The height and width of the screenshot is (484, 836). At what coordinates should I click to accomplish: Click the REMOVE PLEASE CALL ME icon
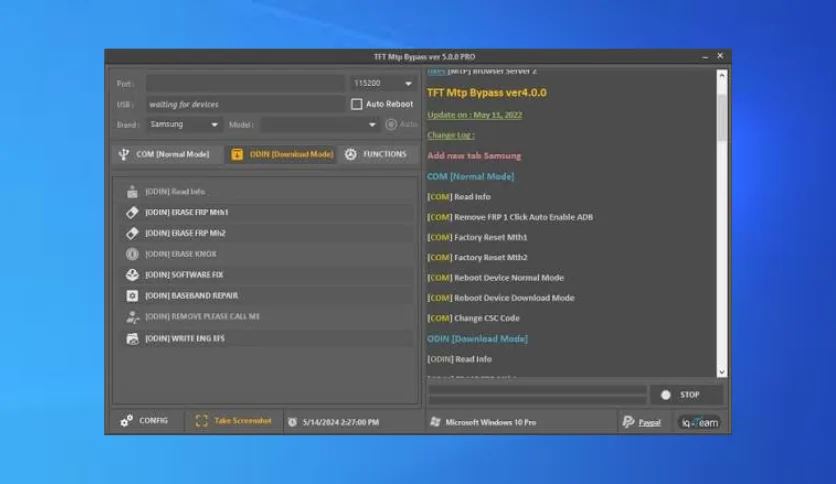tap(132, 317)
